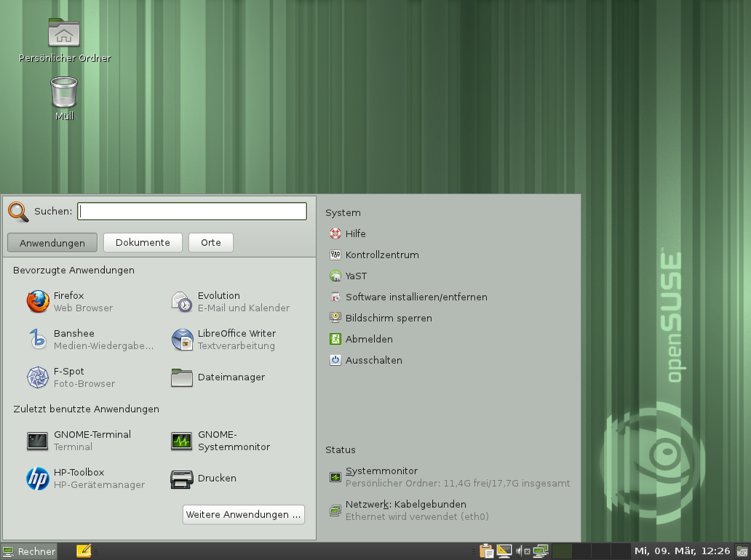Open the Drucken printing tool

[x=218, y=478]
